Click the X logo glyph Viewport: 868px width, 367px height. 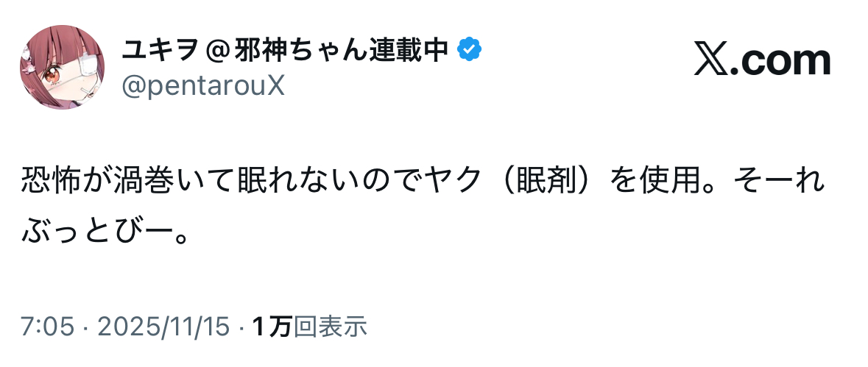pos(710,60)
